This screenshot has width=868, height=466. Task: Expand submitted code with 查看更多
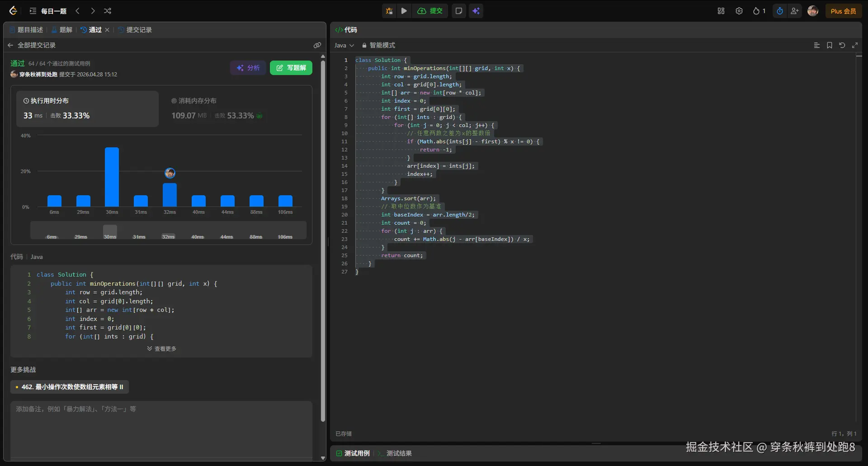coord(162,349)
